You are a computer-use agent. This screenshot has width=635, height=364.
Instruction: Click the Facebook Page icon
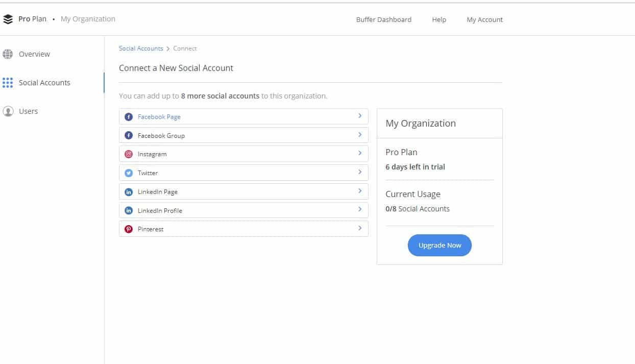click(129, 117)
